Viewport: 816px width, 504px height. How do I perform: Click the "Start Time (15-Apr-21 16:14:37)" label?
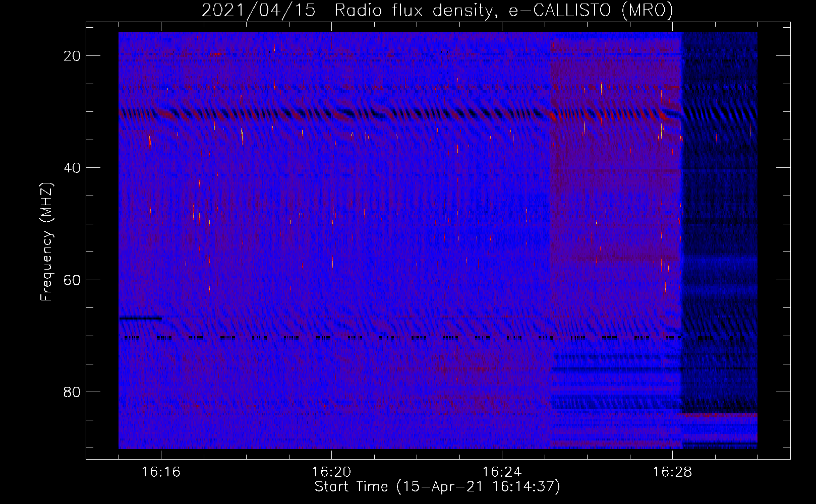(437, 487)
